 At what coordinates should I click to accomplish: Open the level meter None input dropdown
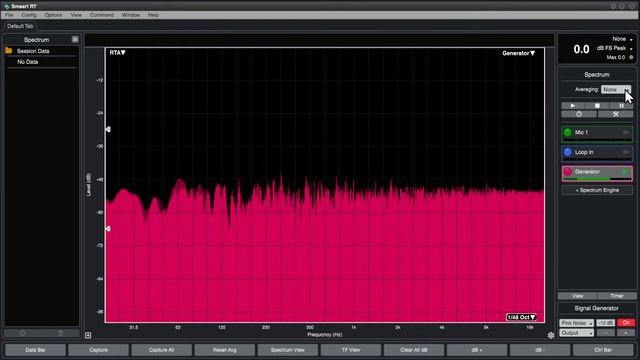pyautogui.click(x=622, y=39)
